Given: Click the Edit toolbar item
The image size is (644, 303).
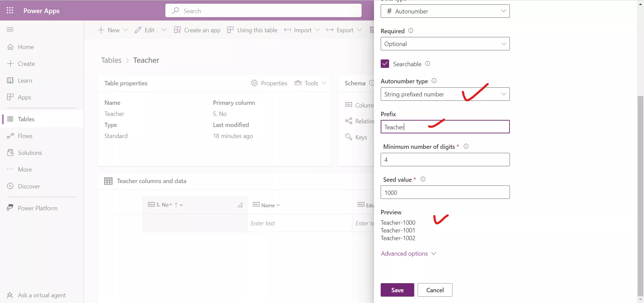Looking at the screenshot, I should [145, 30].
